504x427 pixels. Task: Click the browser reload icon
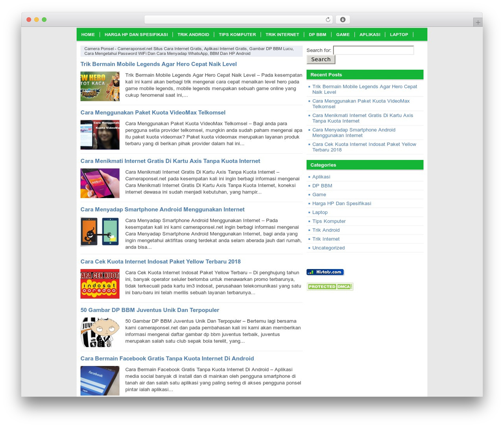[328, 20]
